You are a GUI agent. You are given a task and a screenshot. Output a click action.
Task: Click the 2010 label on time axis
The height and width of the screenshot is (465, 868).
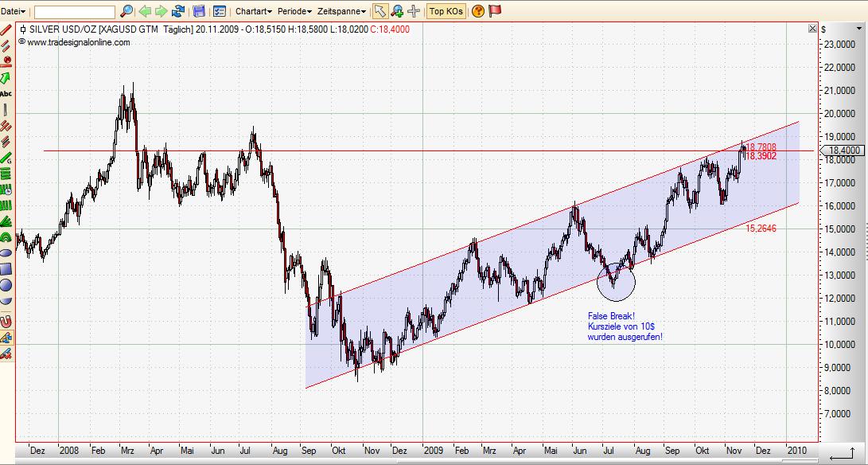click(797, 450)
